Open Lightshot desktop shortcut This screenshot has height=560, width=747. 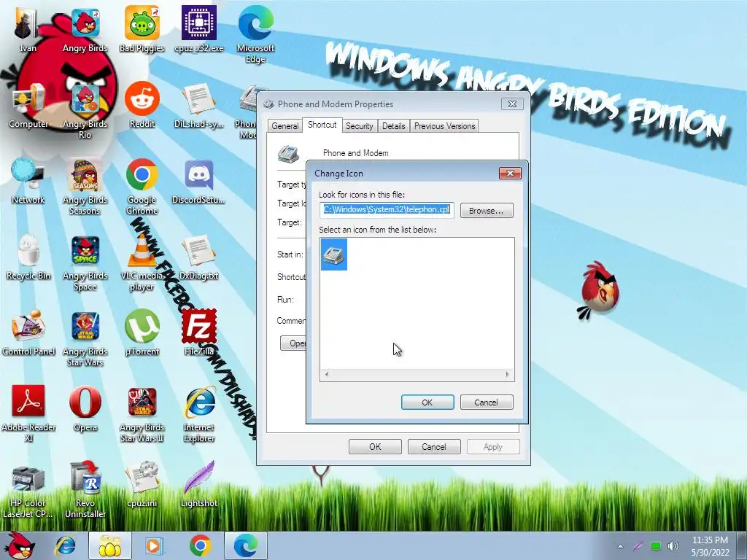[x=198, y=484]
